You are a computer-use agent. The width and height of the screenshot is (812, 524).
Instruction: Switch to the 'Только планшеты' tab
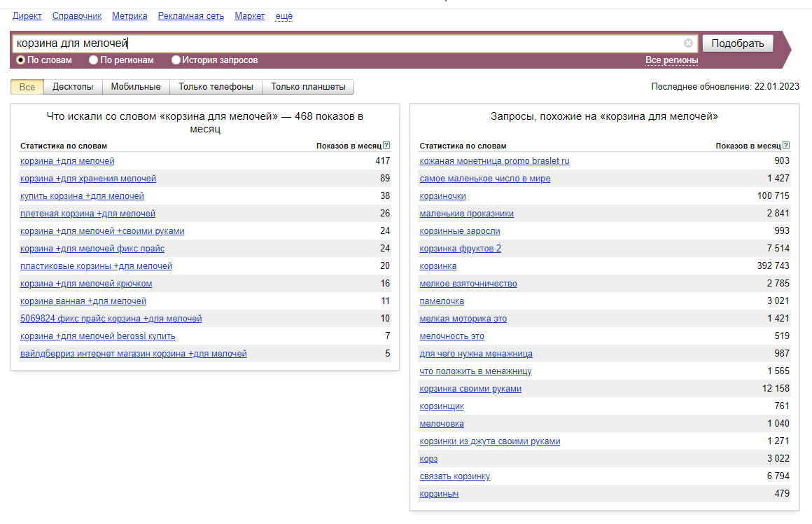[x=308, y=87]
